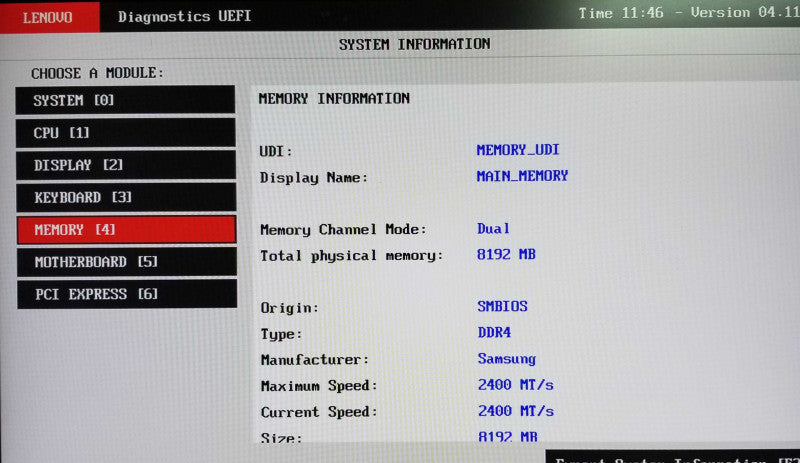Viewport: 800px width, 463px height.
Task: Click the Version 04.11 text
Action: [745, 13]
